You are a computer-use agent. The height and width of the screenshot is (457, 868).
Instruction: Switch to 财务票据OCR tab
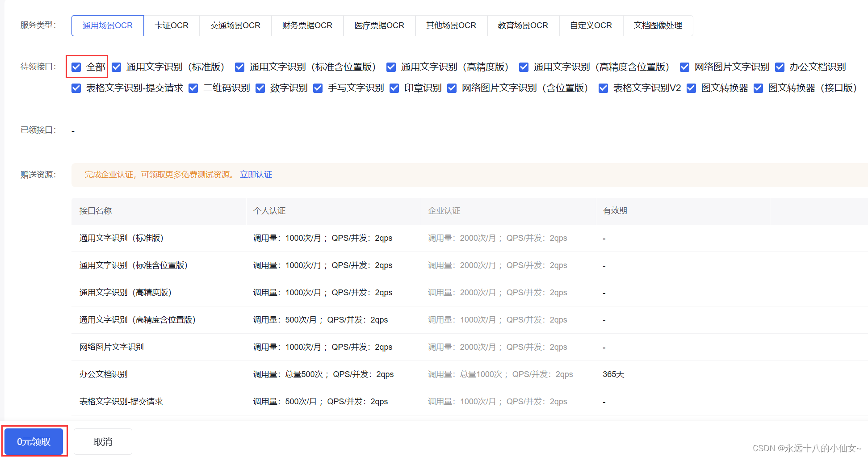click(307, 25)
